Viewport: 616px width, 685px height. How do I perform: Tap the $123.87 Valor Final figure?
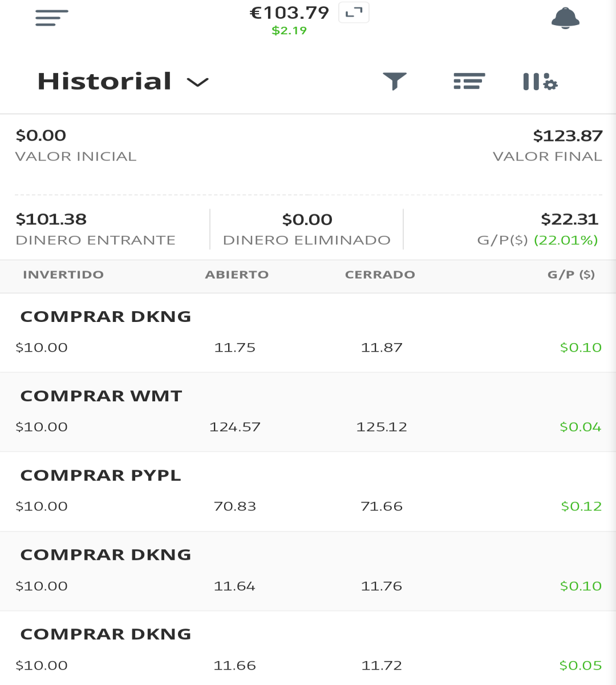pyautogui.click(x=568, y=136)
